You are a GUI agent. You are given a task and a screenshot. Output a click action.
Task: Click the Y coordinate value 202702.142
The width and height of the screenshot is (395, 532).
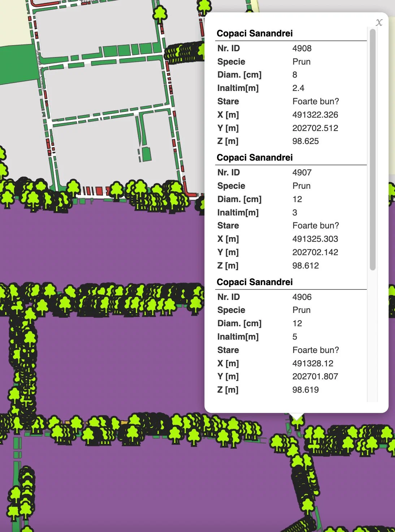pos(315,252)
